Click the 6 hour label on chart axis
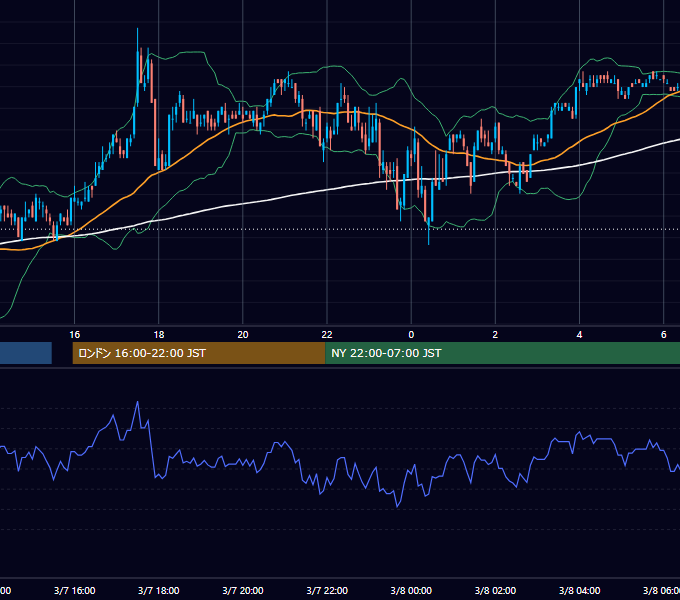 (664, 334)
